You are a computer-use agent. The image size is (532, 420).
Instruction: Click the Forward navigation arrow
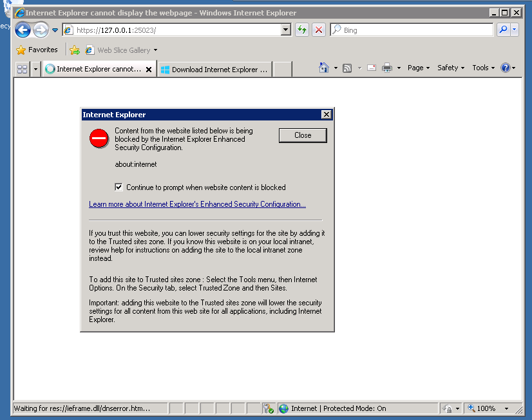(x=41, y=30)
